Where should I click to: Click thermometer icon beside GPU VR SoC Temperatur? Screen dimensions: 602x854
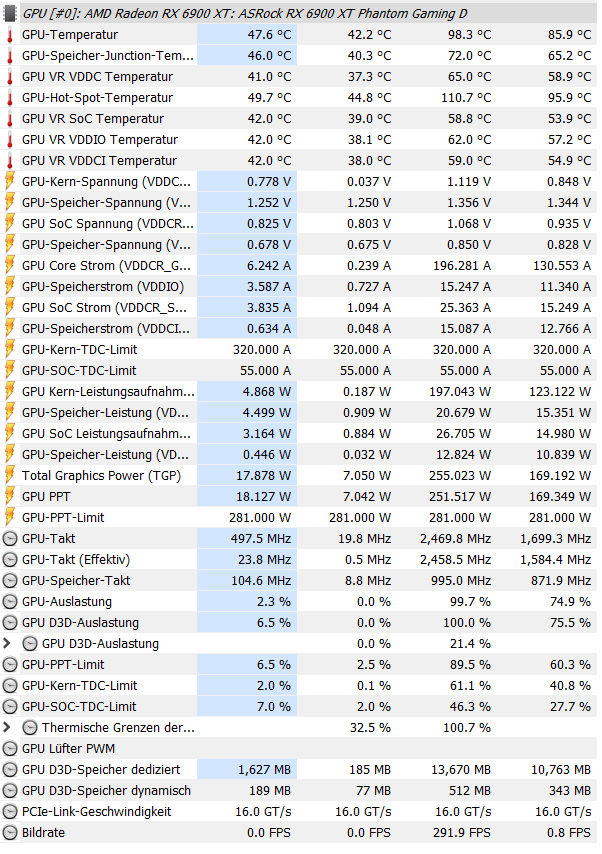tap(10, 119)
